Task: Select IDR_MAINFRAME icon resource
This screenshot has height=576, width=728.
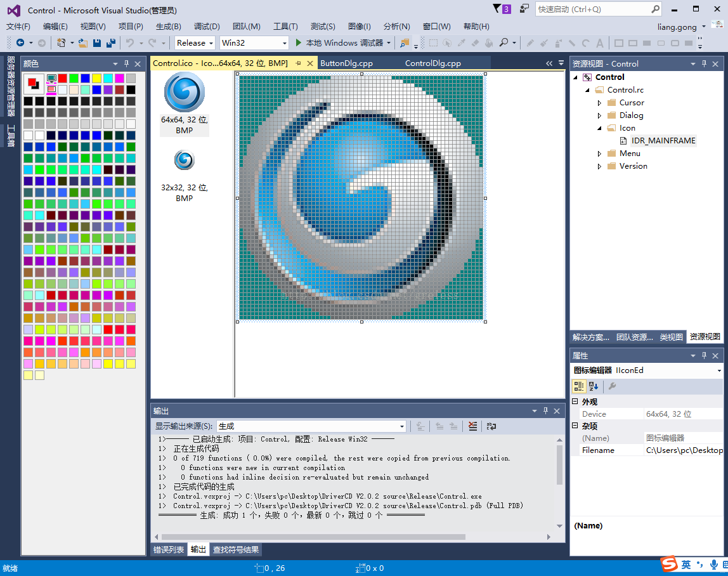Action: (x=663, y=141)
